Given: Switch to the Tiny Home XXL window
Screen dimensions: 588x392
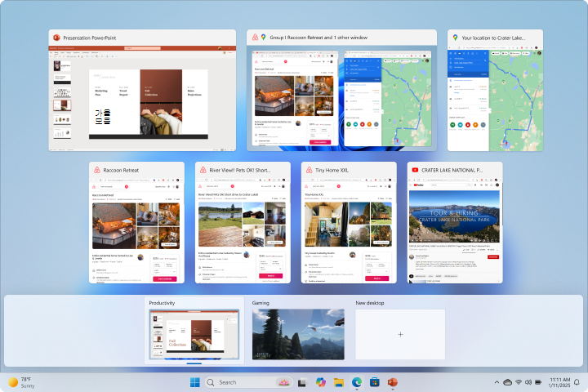Looking at the screenshot, I should coord(349,222).
